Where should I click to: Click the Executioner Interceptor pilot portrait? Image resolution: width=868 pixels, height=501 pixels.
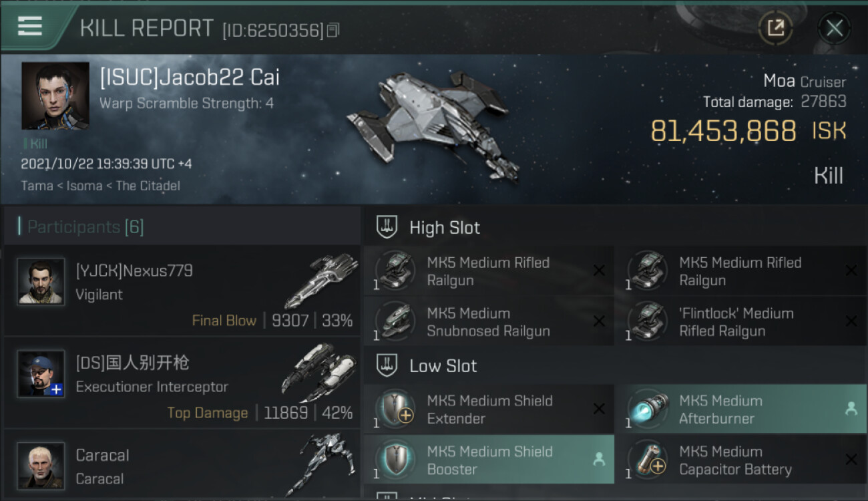[x=41, y=373]
